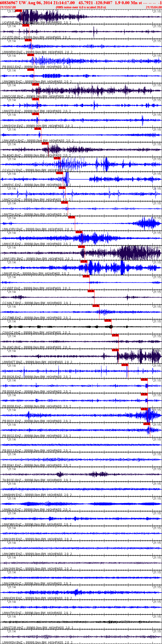This screenshot has width=162, height=644.
Task: Click the red pick flag on the TA A04D trace
Action: click(45, 143)
